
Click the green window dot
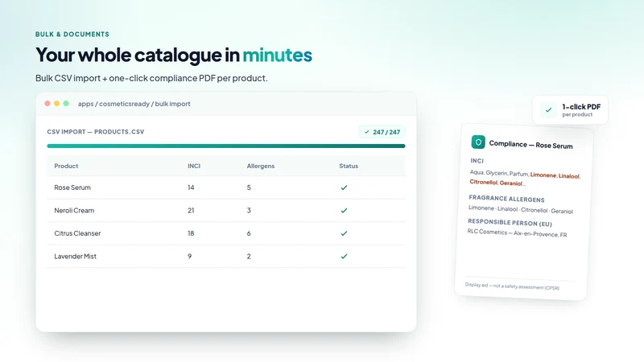pyautogui.click(x=66, y=104)
